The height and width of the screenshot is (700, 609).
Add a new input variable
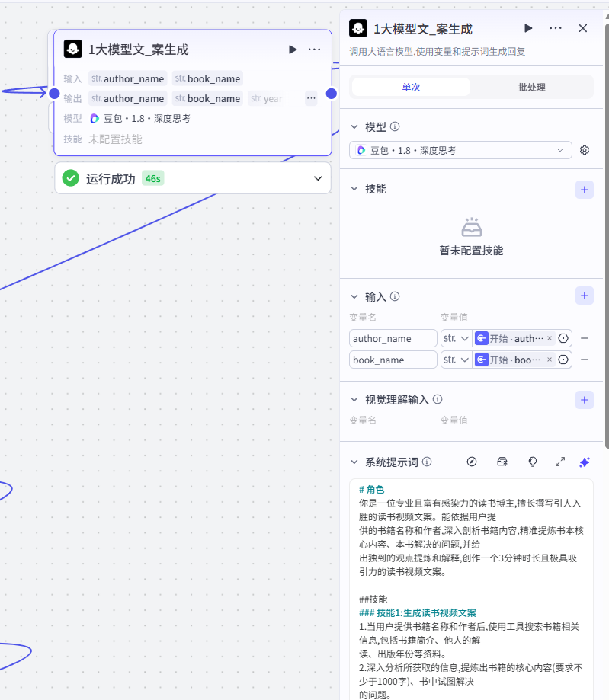coord(584,296)
